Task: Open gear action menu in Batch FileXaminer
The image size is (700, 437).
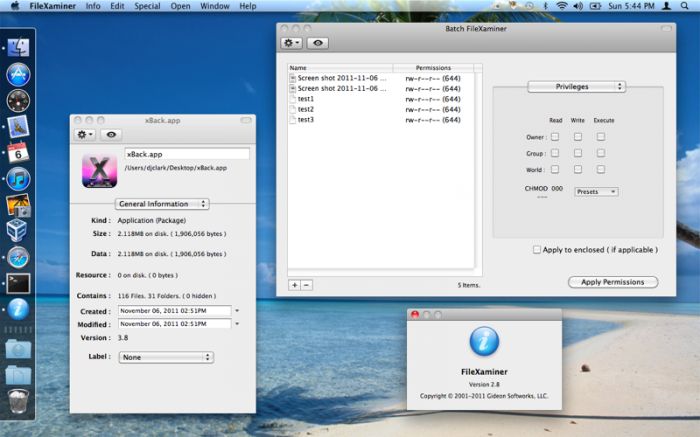Action: coord(292,43)
